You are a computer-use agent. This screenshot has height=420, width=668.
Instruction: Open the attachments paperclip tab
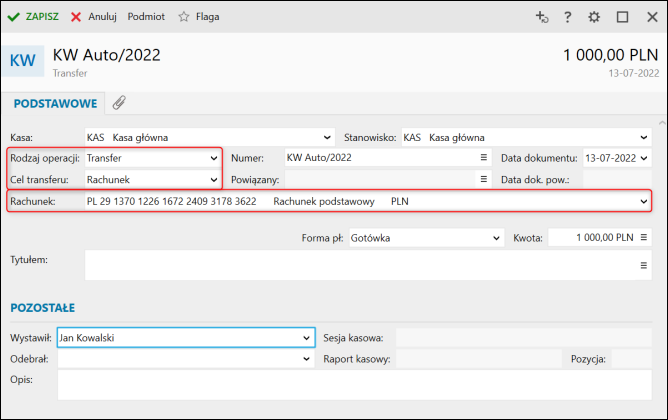[x=118, y=103]
